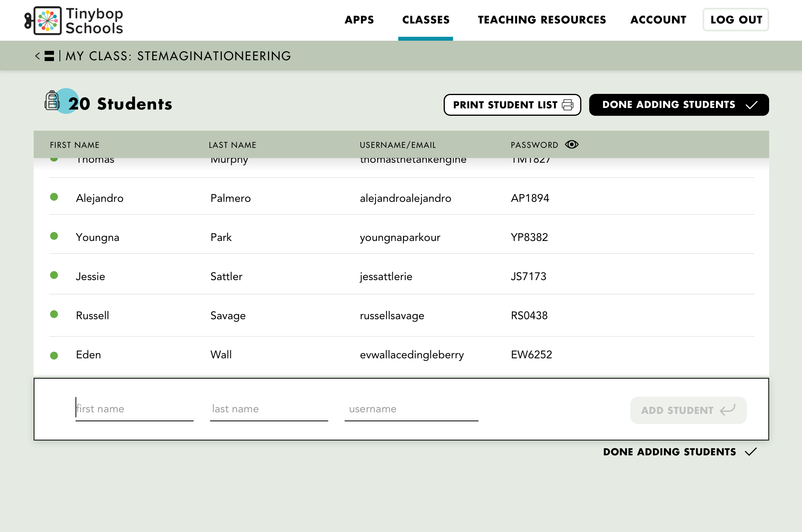802x532 pixels.
Task: Click Print Student List button
Action: [x=512, y=105]
